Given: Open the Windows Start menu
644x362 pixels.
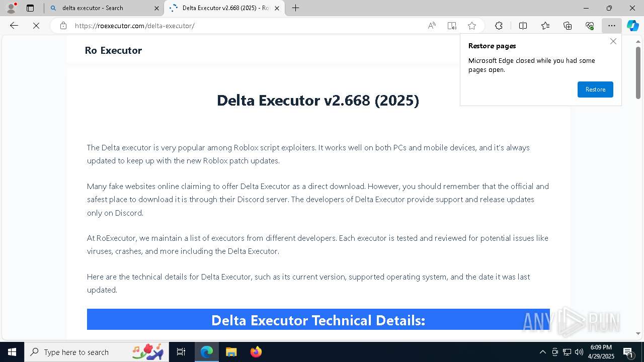Looking at the screenshot, I should coord(12,352).
